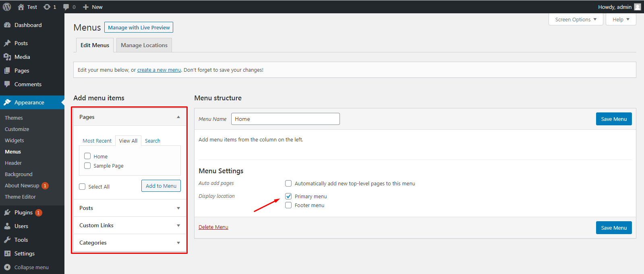Click the Appearance paintbrush icon

click(7, 102)
